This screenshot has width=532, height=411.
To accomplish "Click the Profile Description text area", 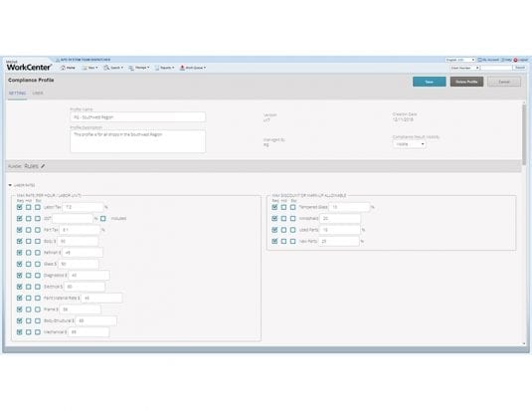I will click(x=137, y=141).
